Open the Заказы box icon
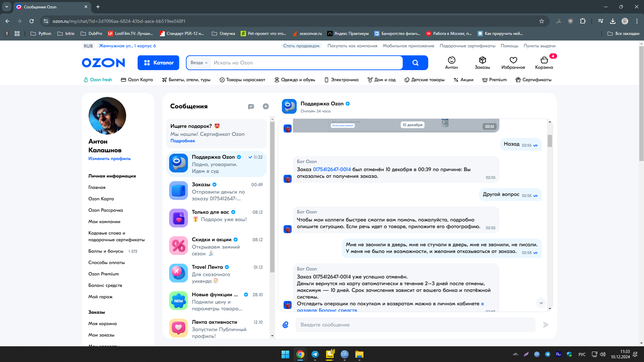 (482, 63)
